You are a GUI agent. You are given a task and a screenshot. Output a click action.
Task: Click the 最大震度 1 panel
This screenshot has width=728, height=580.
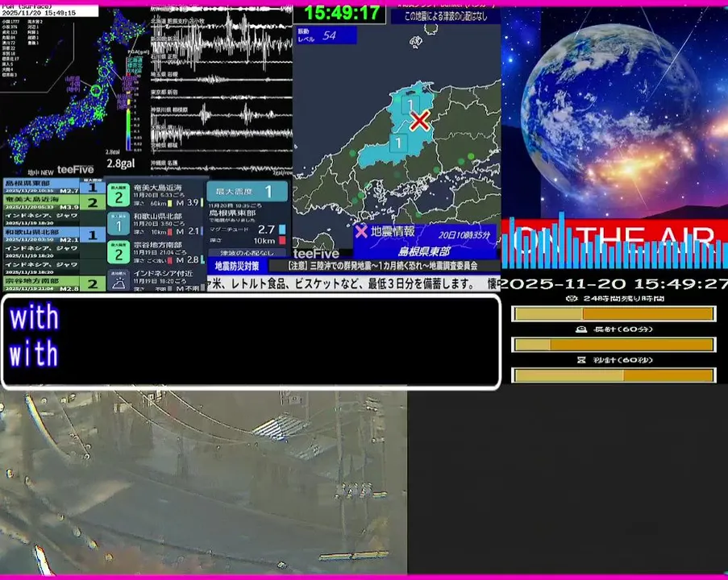247,191
